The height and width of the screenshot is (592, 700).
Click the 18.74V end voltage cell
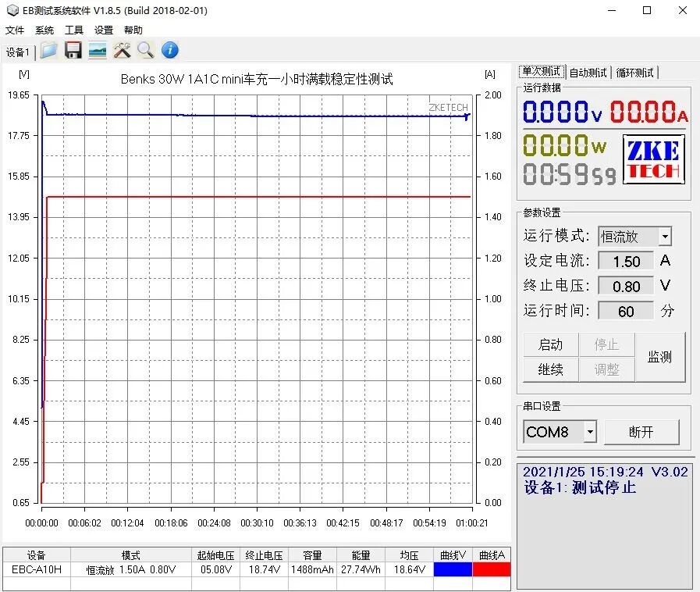tap(264, 569)
